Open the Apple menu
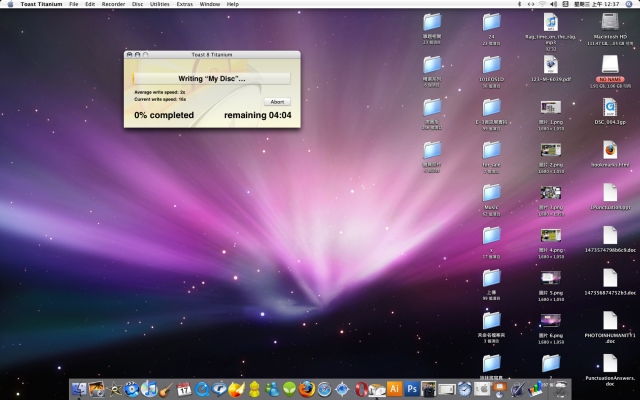Viewport: 640px width, 400px height. tap(10, 4)
